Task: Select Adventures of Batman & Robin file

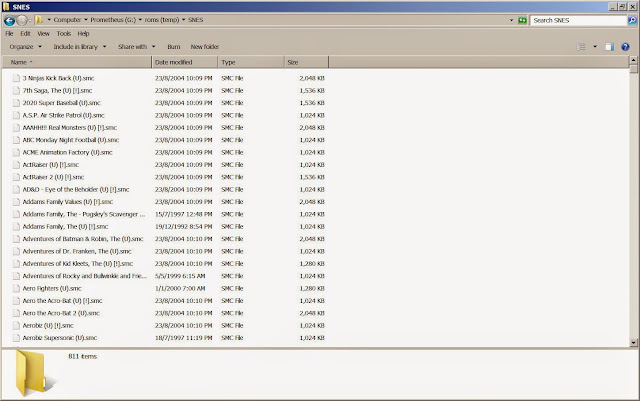Action: pos(83,239)
